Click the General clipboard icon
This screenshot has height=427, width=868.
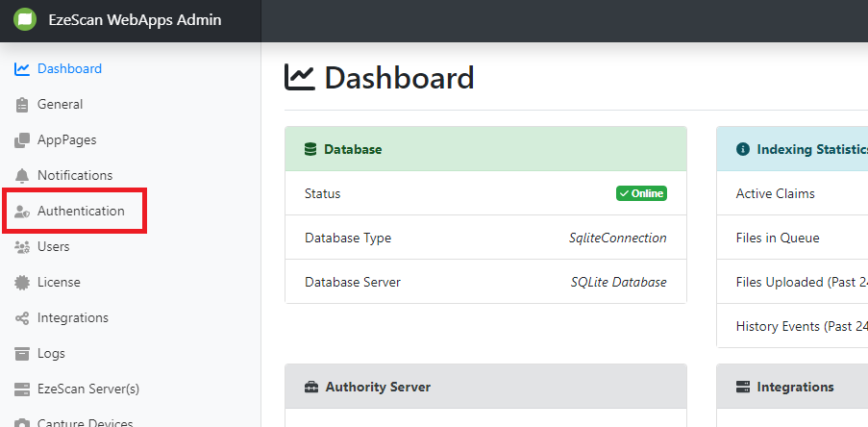click(x=22, y=105)
